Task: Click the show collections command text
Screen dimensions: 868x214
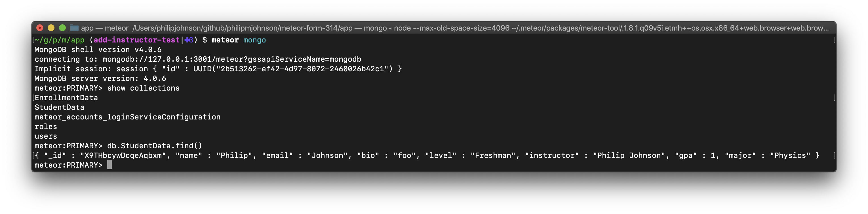Action: [143, 88]
